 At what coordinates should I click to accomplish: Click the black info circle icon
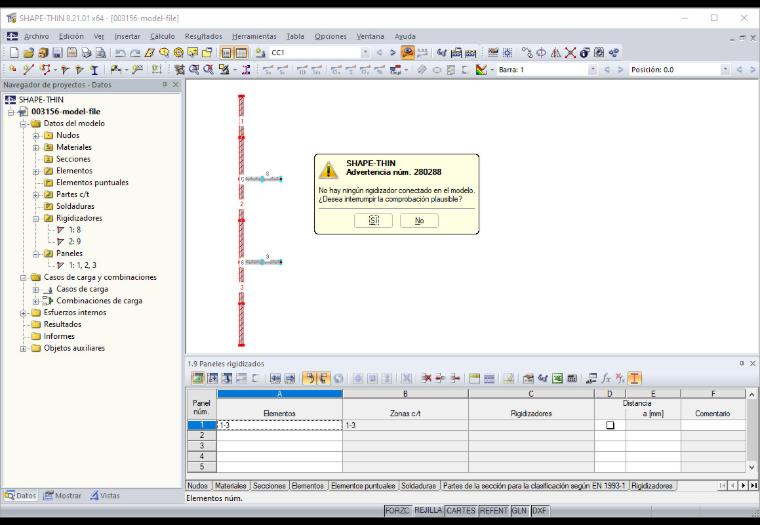[585, 53]
